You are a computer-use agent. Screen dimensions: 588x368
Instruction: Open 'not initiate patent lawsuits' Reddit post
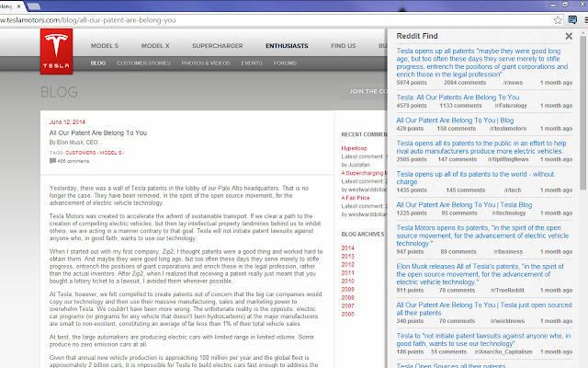coord(483,339)
